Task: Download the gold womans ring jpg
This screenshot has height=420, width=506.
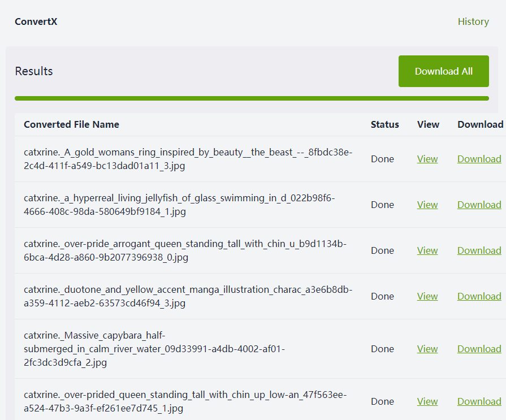Action: tap(479, 159)
